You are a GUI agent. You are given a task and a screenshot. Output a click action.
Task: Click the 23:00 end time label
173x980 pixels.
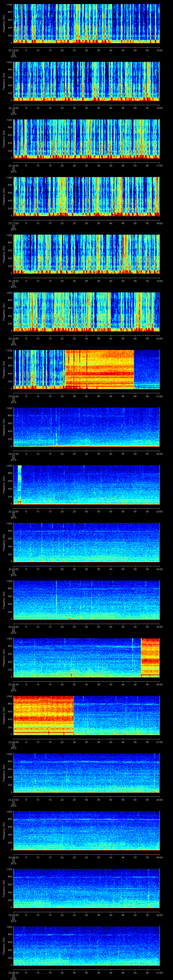159,511
